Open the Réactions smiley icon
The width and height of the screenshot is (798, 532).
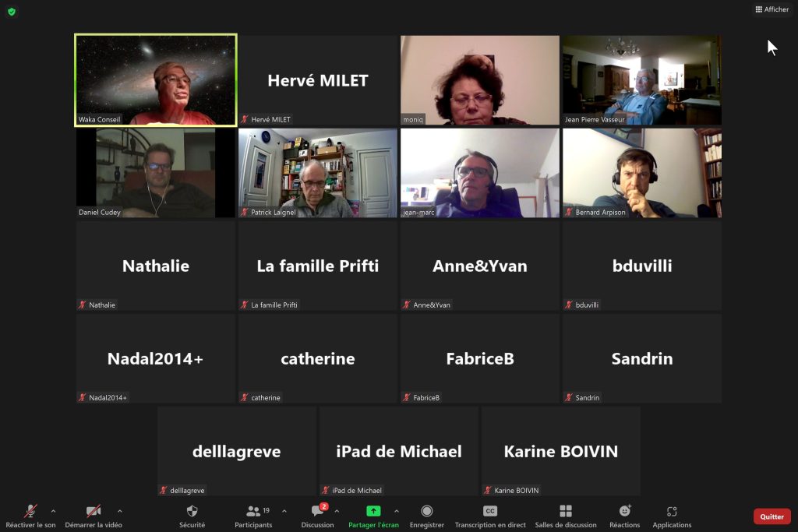(625, 511)
